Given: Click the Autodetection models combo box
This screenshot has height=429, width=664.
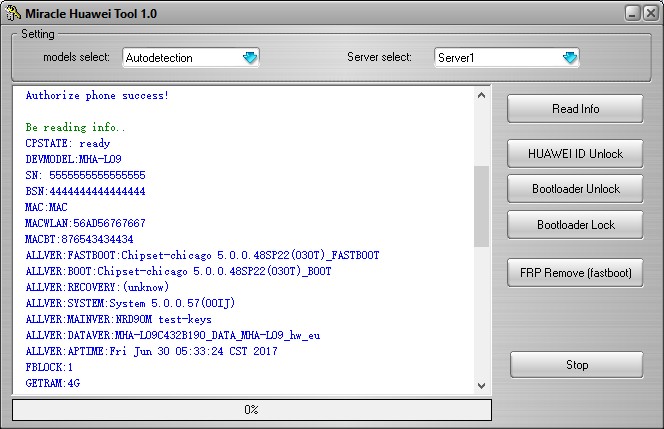Looking at the screenshot, I should click(x=191, y=58).
